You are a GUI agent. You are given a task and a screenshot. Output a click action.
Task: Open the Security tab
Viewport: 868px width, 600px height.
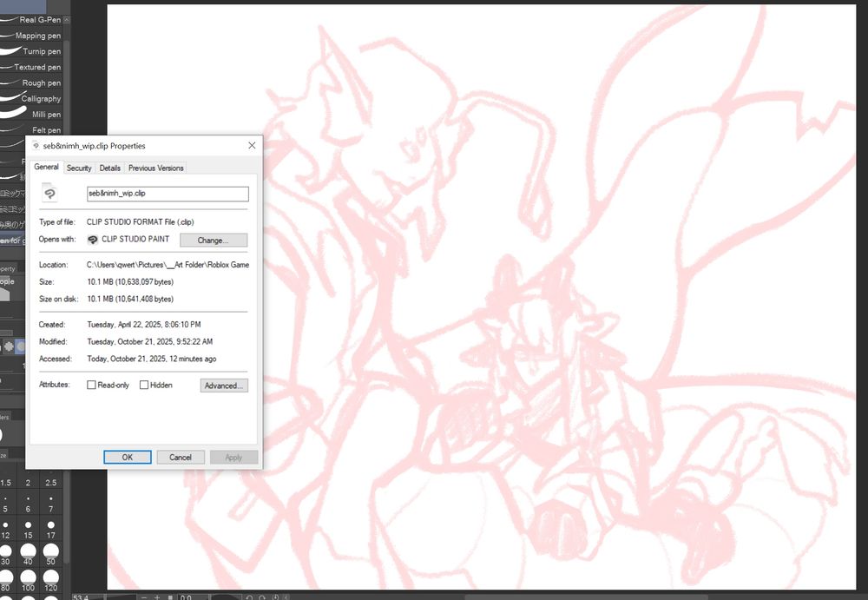pos(79,168)
